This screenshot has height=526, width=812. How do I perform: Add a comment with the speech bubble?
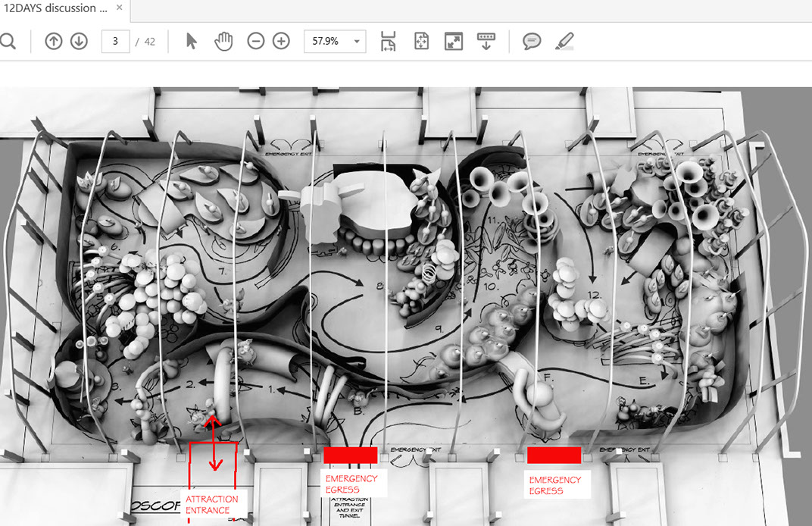pos(532,42)
